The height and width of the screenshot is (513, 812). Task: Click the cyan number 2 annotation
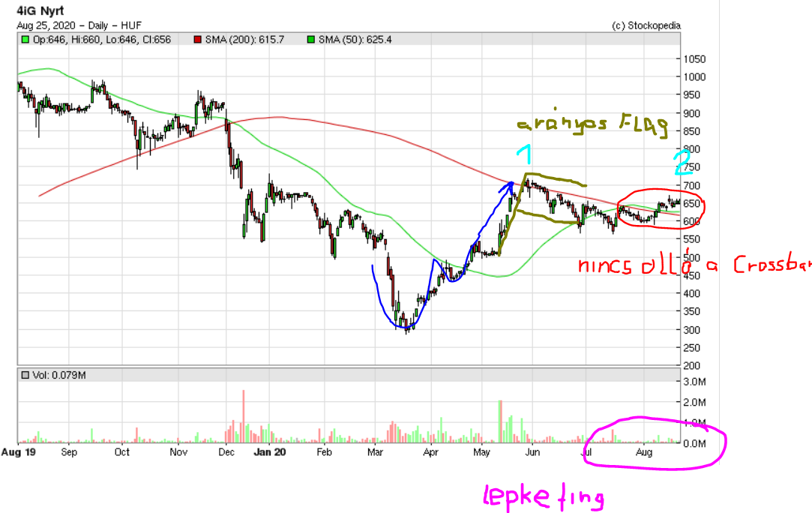click(681, 161)
